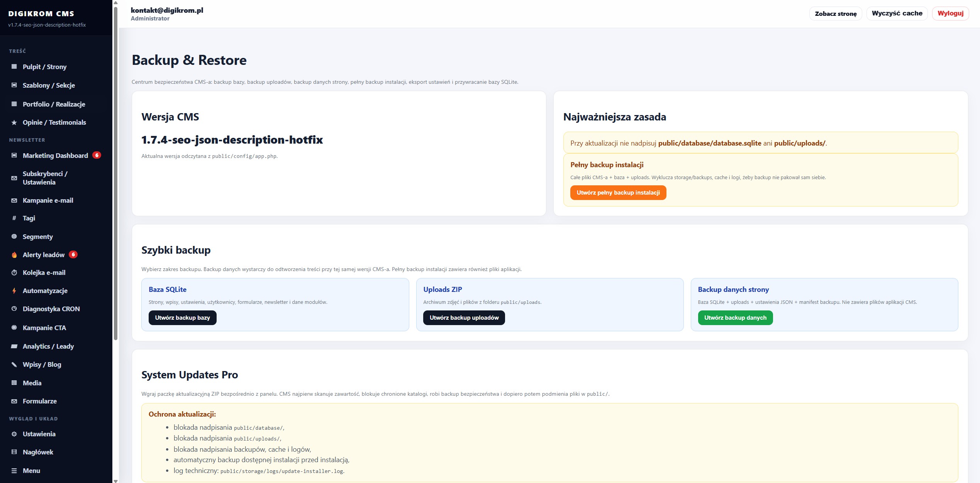The image size is (980, 483).
Task: Click the Pulpit / Strony grid icon
Action: tap(14, 67)
